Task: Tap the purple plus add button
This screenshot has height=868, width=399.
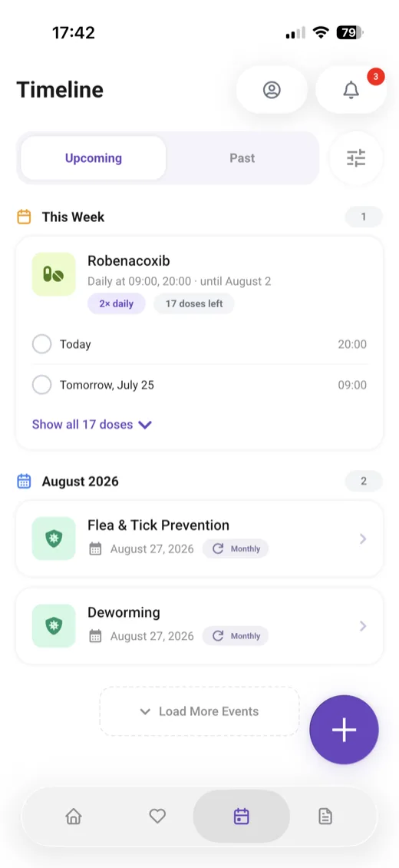Action: click(x=344, y=730)
